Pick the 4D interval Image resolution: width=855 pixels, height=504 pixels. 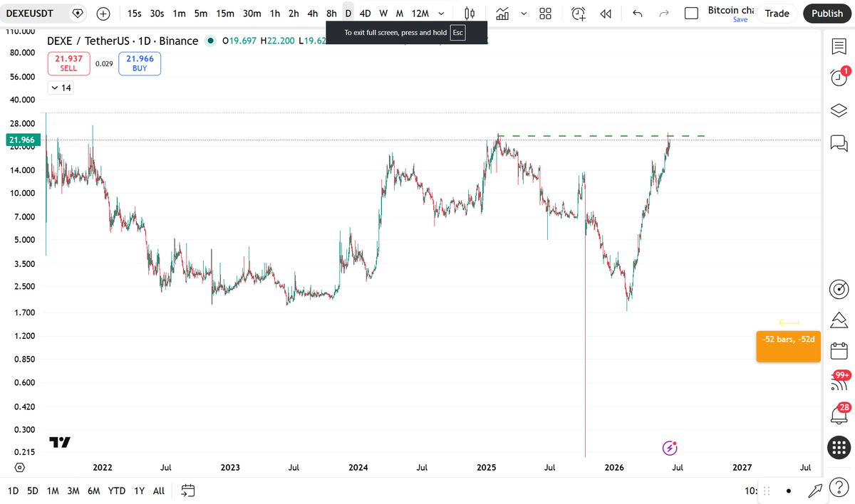click(x=365, y=14)
